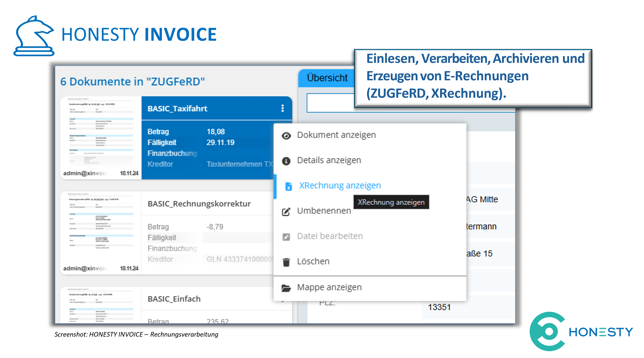Open the BASIC_Taxifahrt document thumbnail

[101, 134]
